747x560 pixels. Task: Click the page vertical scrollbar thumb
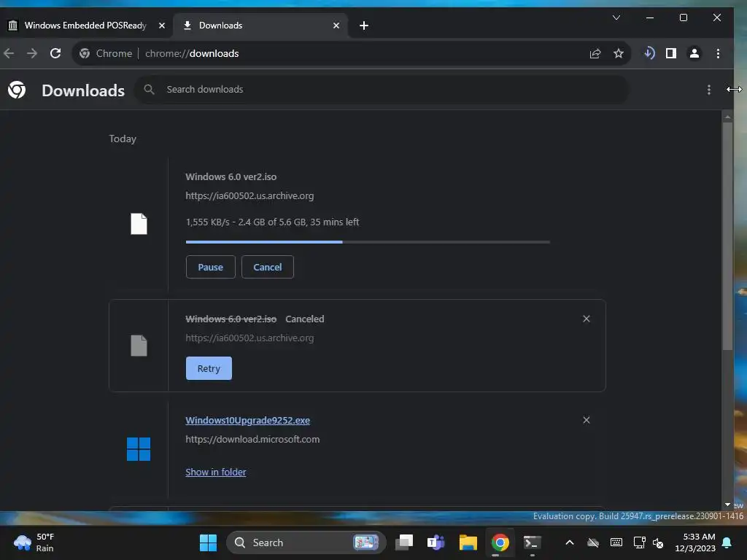(x=727, y=236)
